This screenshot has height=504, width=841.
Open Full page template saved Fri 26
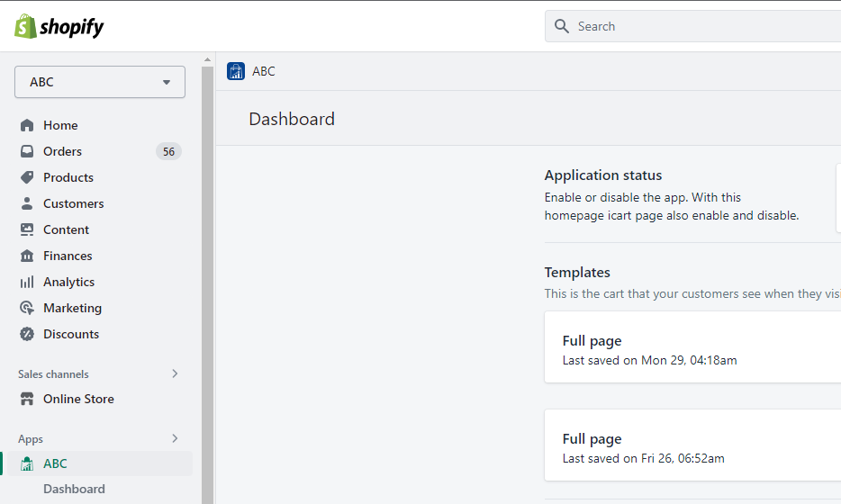(692, 445)
